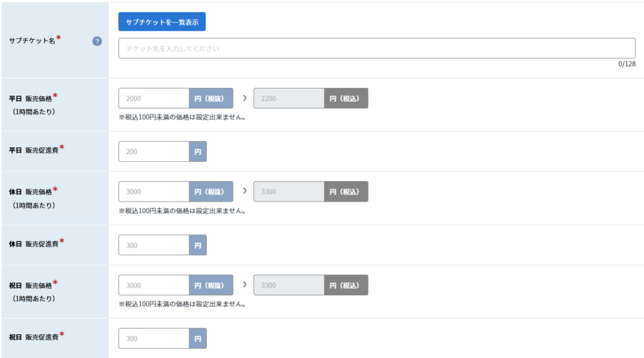Screen dimensions: 644x358
Task: Click the chevron arrow in 平日 price row
Action: coord(245,98)
